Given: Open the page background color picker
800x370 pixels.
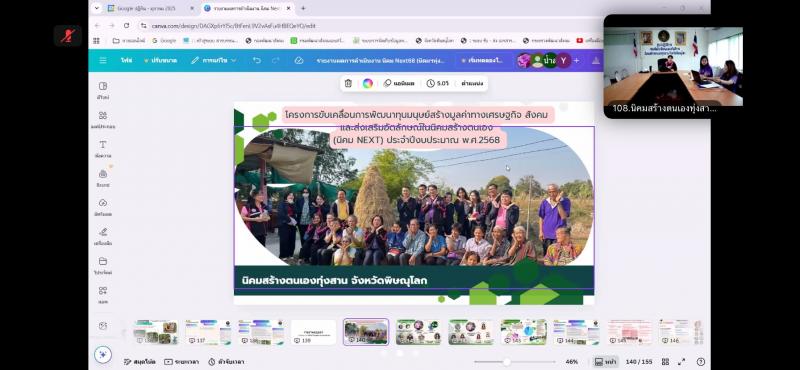Looking at the screenshot, I should pos(368,83).
